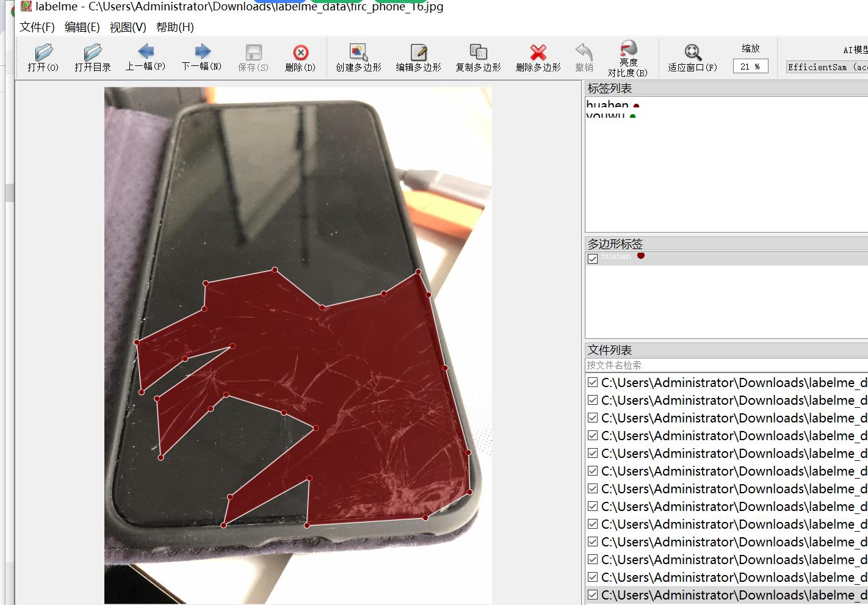This screenshot has width=868, height=605.
Task: Uncheck the first entry in the file list
Action: tap(593, 383)
